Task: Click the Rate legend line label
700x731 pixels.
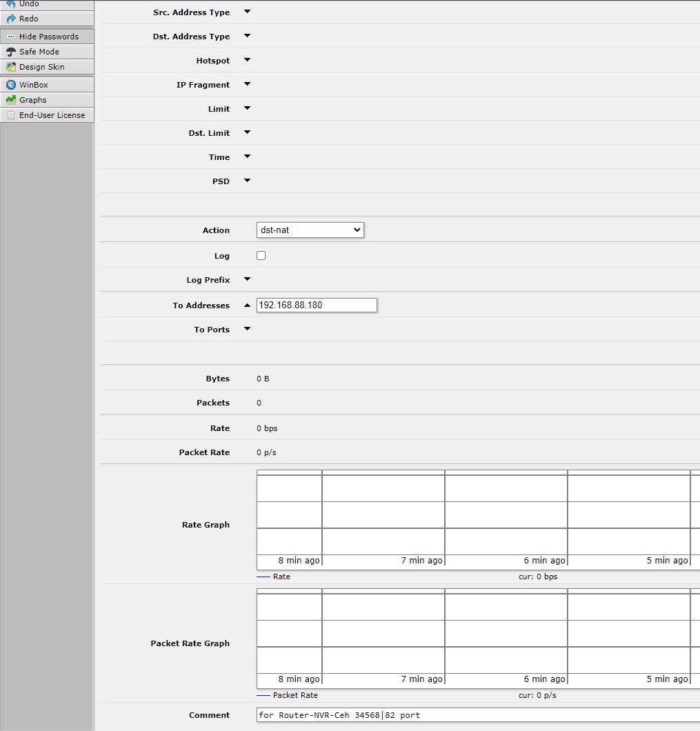Action: (x=281, y=577)
